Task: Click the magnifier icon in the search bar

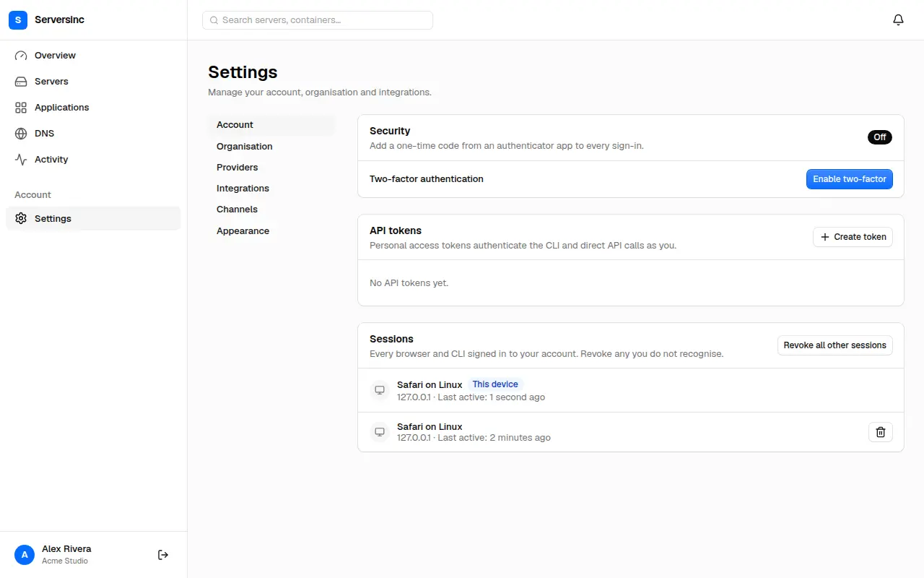Action: [214, 20]
